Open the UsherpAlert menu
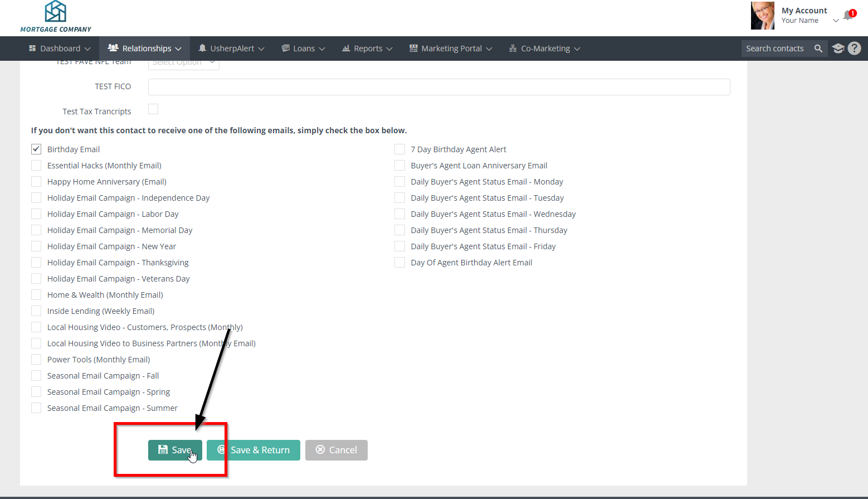Viewport: 868px width, 499px height. pyautogui.click(x=231, y=49)
